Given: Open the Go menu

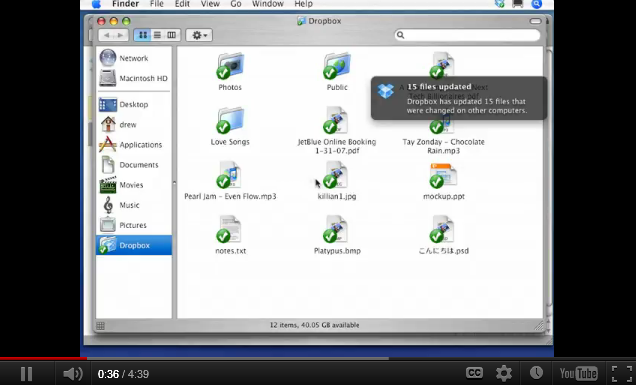Looking at the screenshot, I should click(236, 4).
